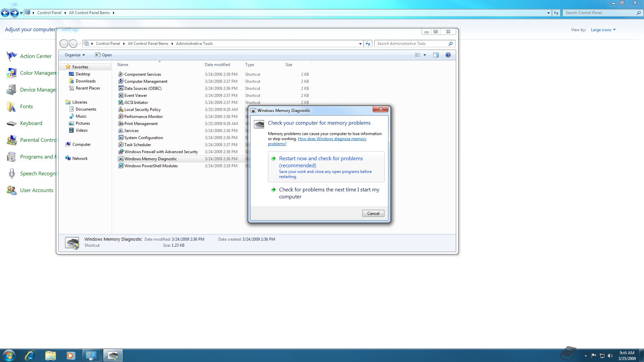The width and height of the screenshot is (644, 362).
Task: Expand the Control Panel address bar history dropdown
Action: 548,13
